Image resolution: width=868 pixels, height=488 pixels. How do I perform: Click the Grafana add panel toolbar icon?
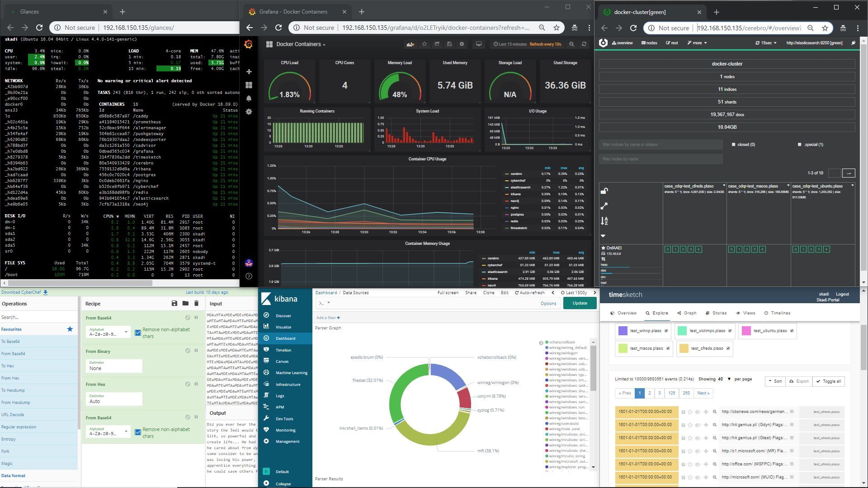click(x=410, y=44)
